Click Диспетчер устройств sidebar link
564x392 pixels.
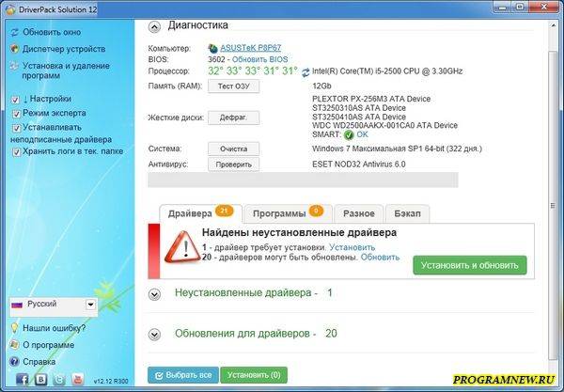(x=64, y=49)
